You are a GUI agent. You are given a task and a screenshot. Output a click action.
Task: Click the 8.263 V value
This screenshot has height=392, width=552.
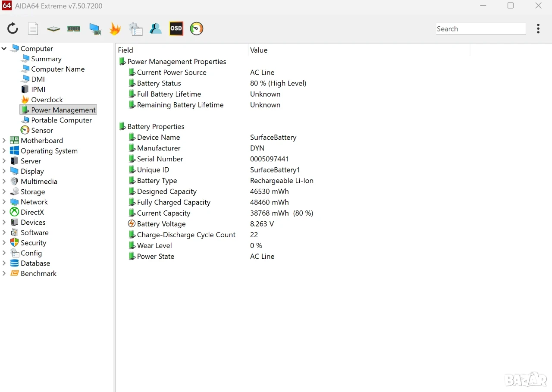tap(262, 224)
